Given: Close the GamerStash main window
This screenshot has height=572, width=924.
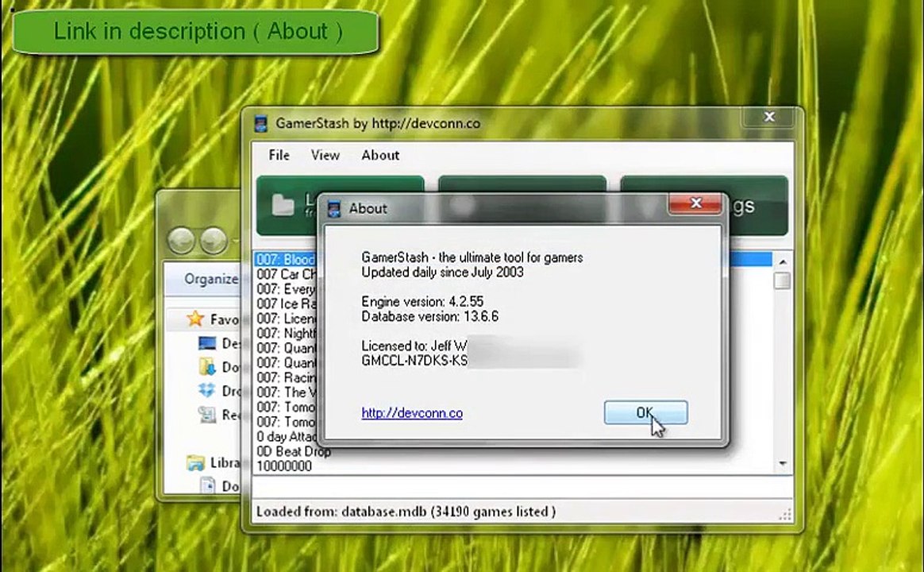Looking at the screenshot, I should (769, 117).
